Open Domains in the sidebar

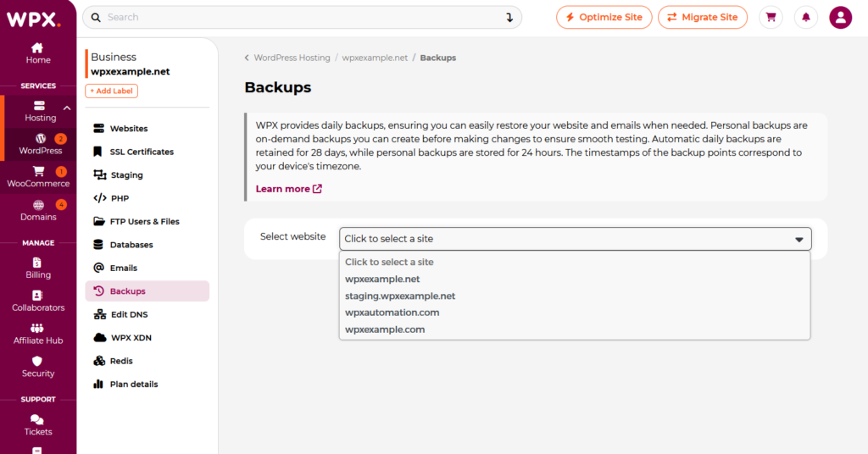pyautogui.click(x=38, y=211)
